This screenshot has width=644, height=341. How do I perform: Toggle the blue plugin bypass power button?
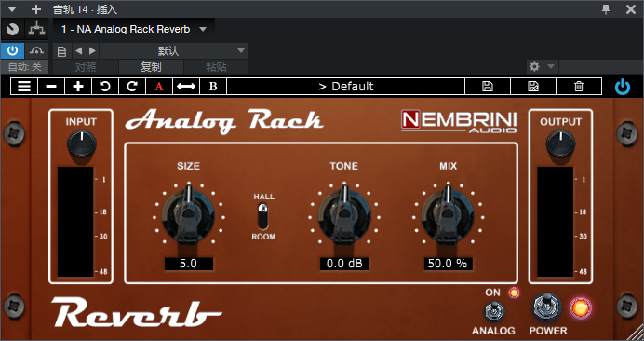click(623, 87)
